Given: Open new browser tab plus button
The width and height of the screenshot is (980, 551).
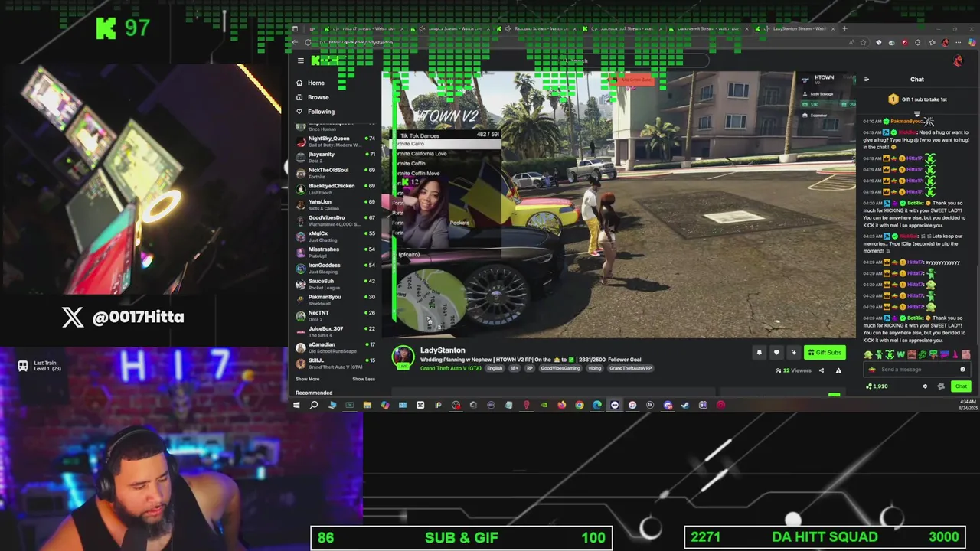Looking at the screenshot, I should tap(844, 28).
